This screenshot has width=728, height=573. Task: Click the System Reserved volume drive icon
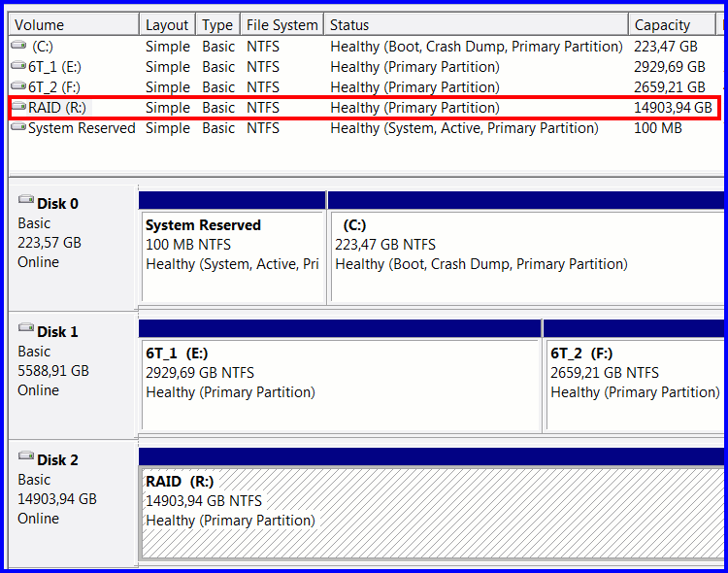(18, 127)
